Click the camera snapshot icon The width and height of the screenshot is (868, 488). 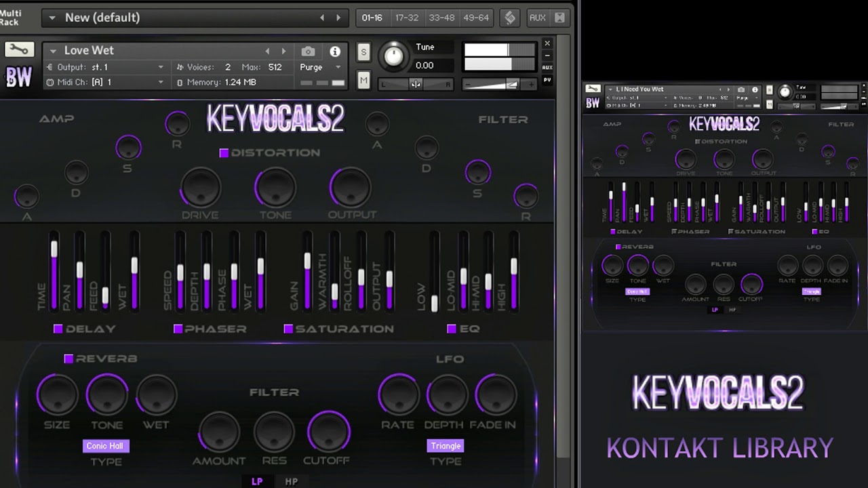[309, 52]
